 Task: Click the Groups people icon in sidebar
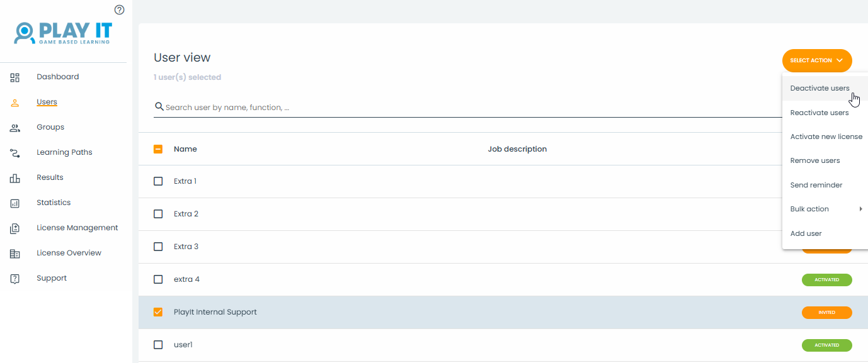point(15,128)
